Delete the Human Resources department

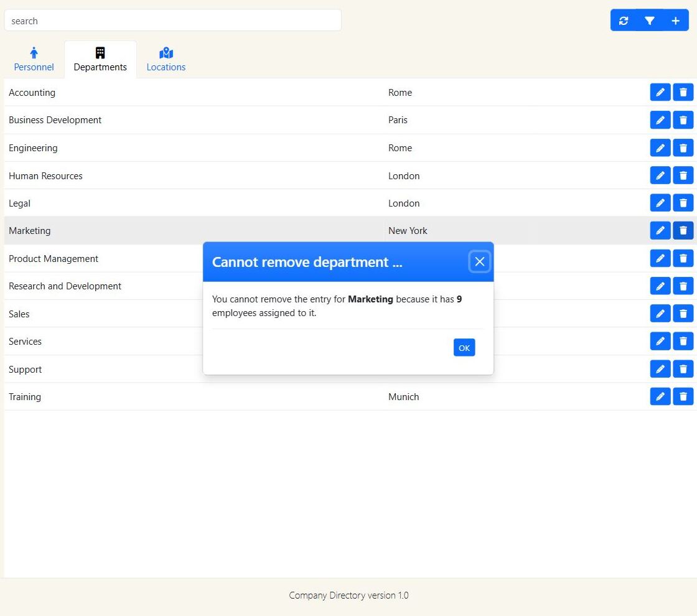[x=683, y=175]
